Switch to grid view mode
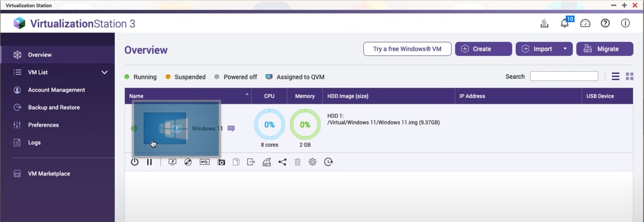The image size is (644, 222). coord(630,77)
